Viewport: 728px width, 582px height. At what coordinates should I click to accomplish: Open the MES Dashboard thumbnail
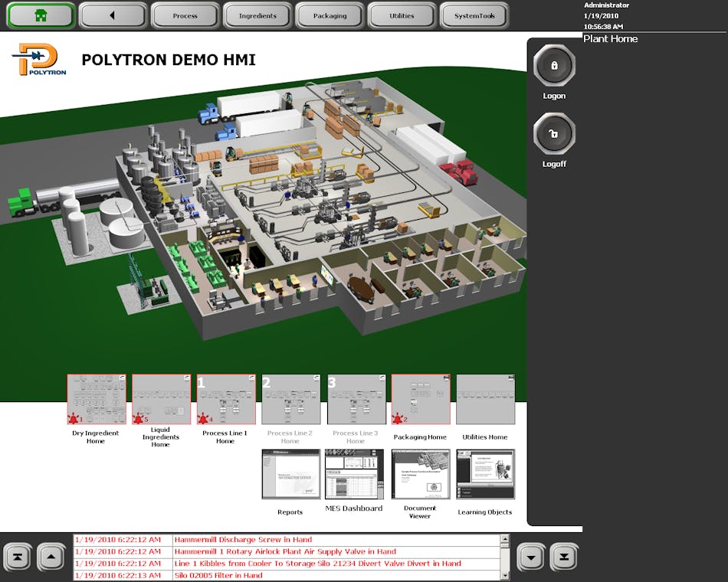pyautogui.click(x=355, y=473)
